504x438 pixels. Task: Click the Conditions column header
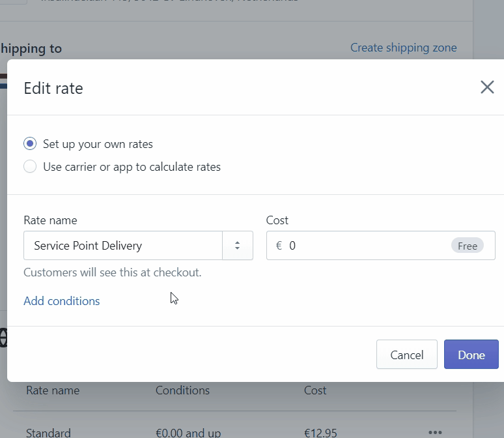point(182,390)
